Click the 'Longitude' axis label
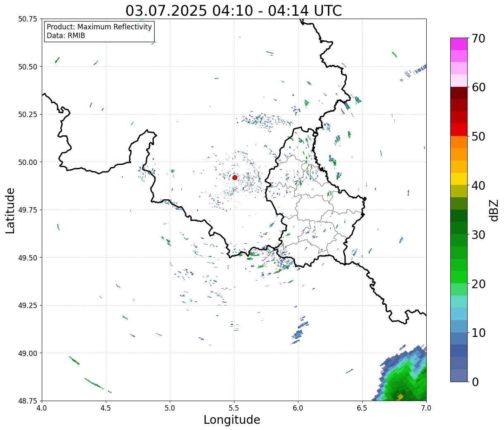Screen dimensions: 504x430 232,420
